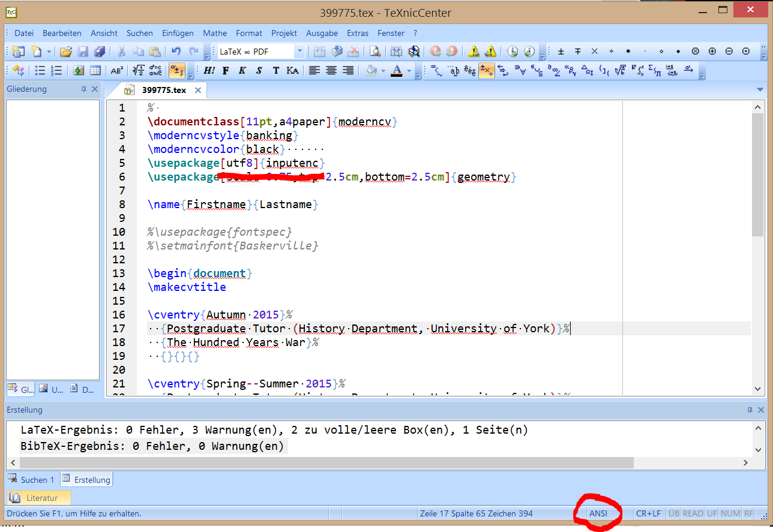Screen dimensions: 773x532
Task: Toggle the highlighted ±× operators palette button
Action: [x=487, y=71]
